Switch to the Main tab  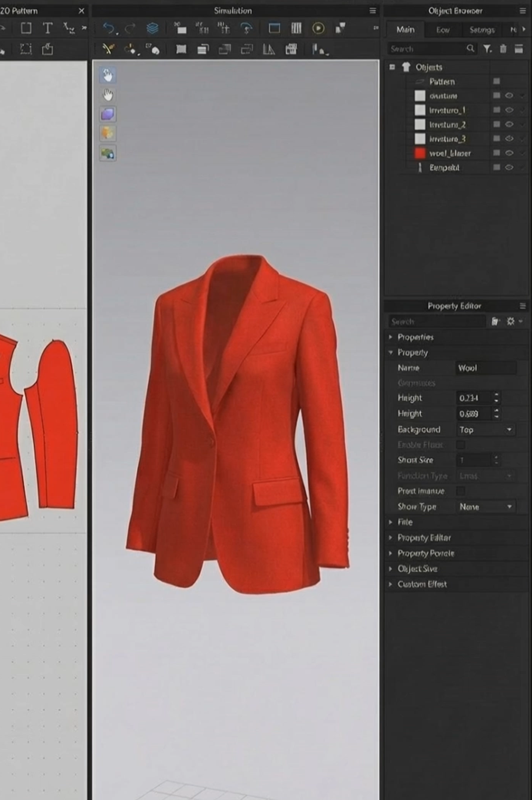click(x=405, y=30)
